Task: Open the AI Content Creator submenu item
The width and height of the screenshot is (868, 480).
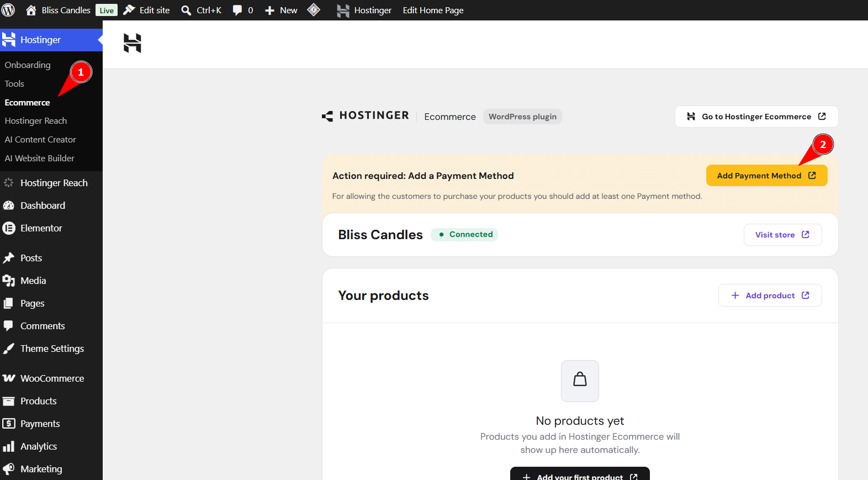Action: [40, 140]
